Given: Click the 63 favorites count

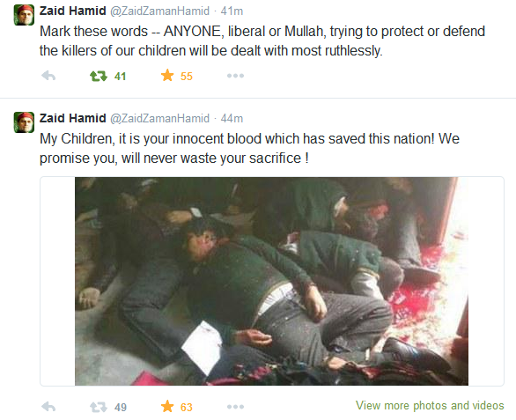Looking at the screenshot, I should pos(187,407).
